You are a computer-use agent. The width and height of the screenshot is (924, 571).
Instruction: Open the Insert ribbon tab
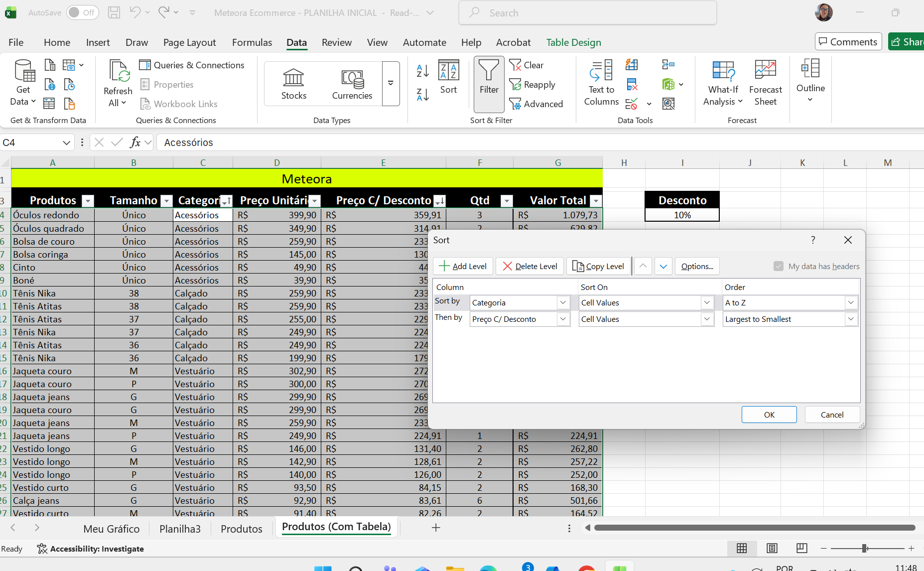[98, 42]
